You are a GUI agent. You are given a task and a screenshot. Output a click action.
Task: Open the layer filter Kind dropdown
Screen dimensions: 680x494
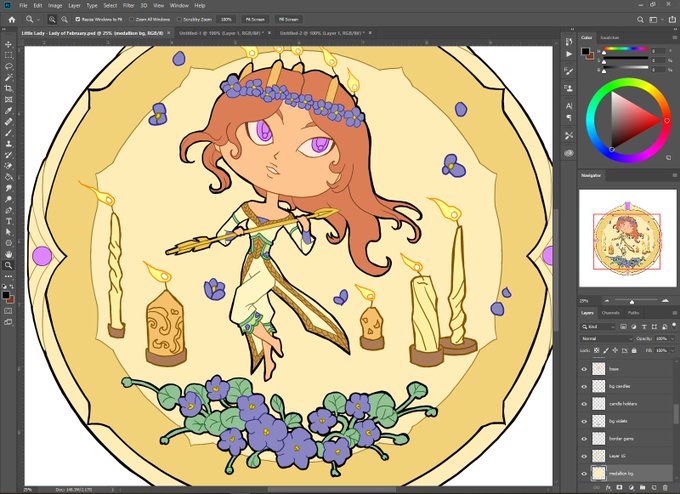click(x=598, y=327)
